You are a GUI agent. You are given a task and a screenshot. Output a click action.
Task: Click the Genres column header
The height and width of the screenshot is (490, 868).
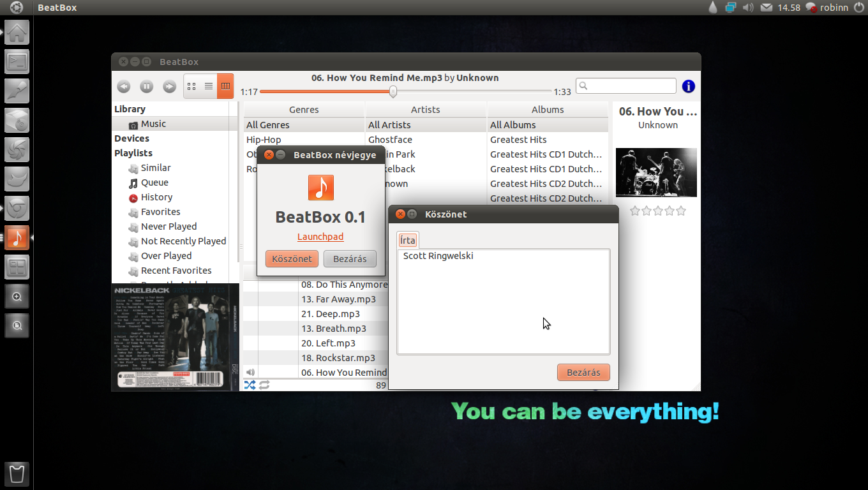pos(304,110)
